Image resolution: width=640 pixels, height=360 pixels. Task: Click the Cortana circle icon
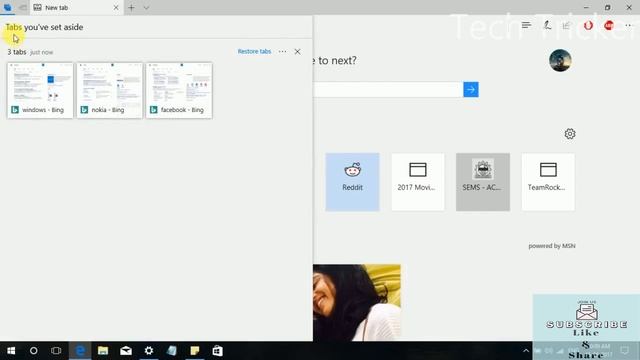pyautogui.click(x=33, y=351)
